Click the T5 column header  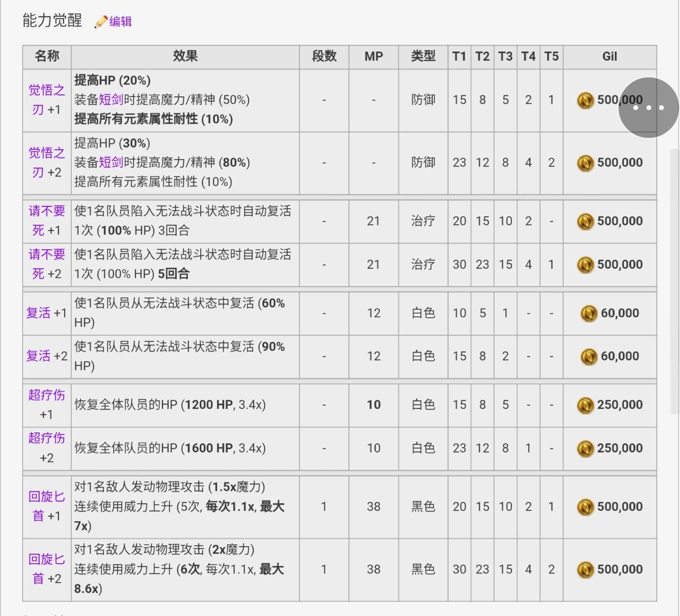(x=551, y=57)
